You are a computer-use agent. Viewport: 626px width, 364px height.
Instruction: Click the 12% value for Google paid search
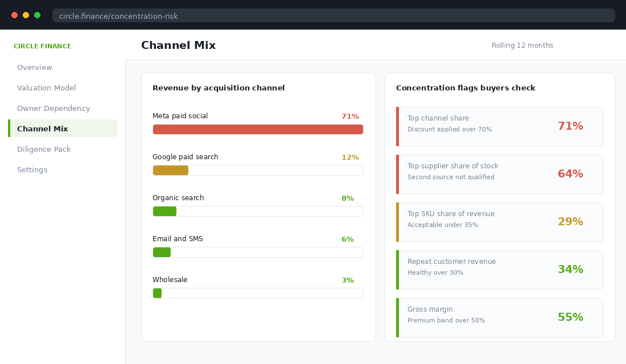350,157
